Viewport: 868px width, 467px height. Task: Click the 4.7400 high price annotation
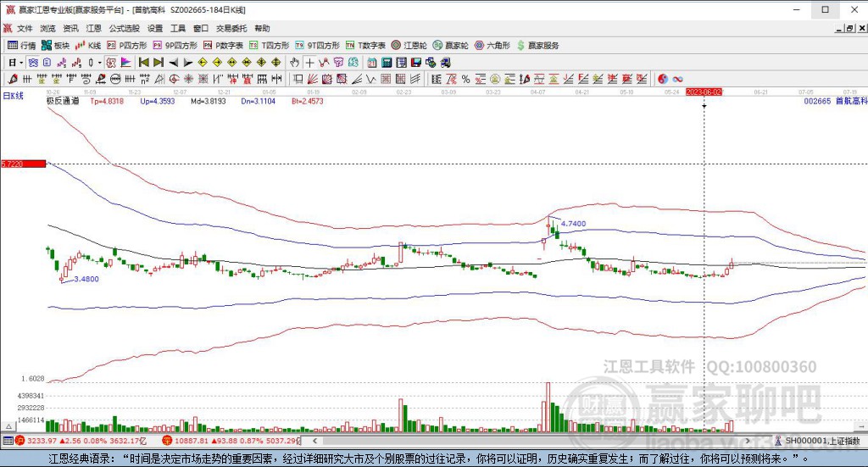[x=573, y=224]
